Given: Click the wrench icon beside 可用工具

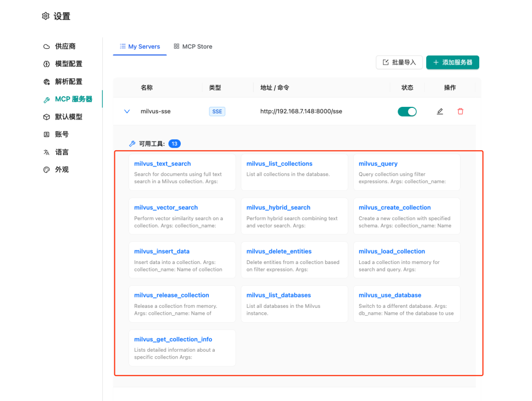Looking at the screenshot, I should pos(133,144).
